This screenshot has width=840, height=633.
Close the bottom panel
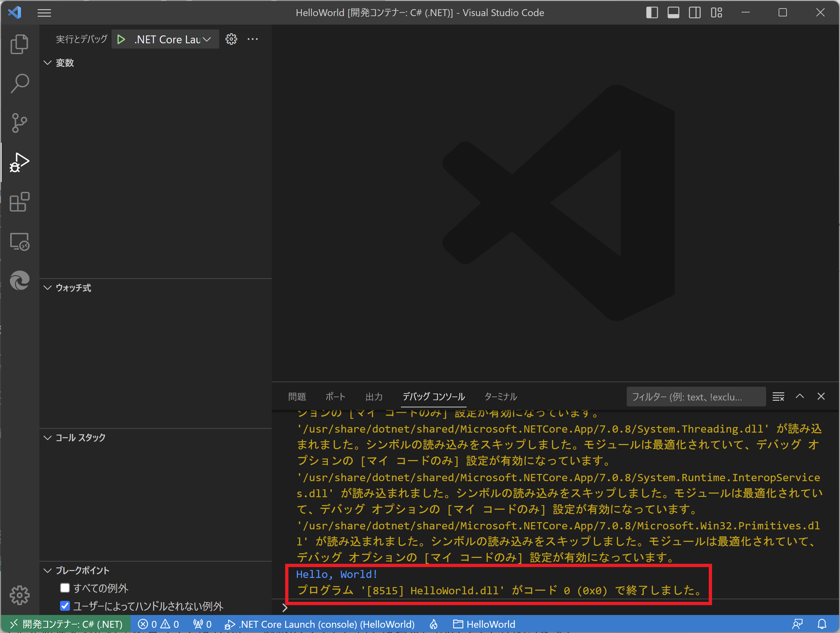pos(821,397)
